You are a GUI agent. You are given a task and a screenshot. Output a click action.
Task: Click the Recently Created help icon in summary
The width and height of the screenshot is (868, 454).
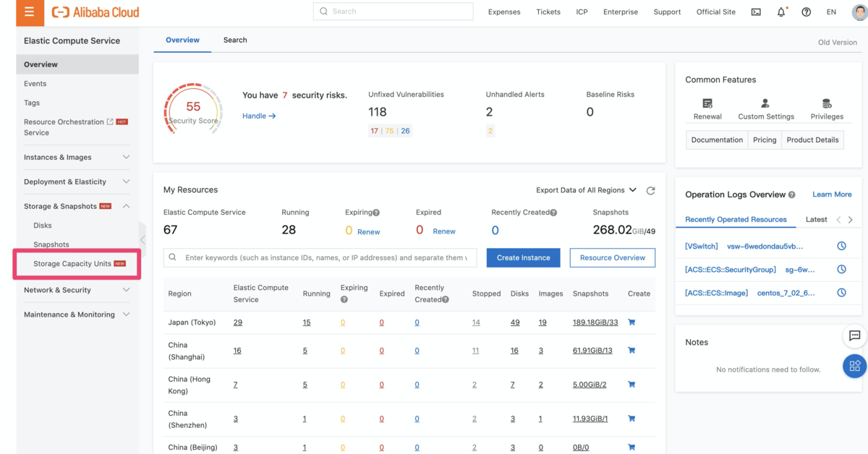click(x=553, y=213)
